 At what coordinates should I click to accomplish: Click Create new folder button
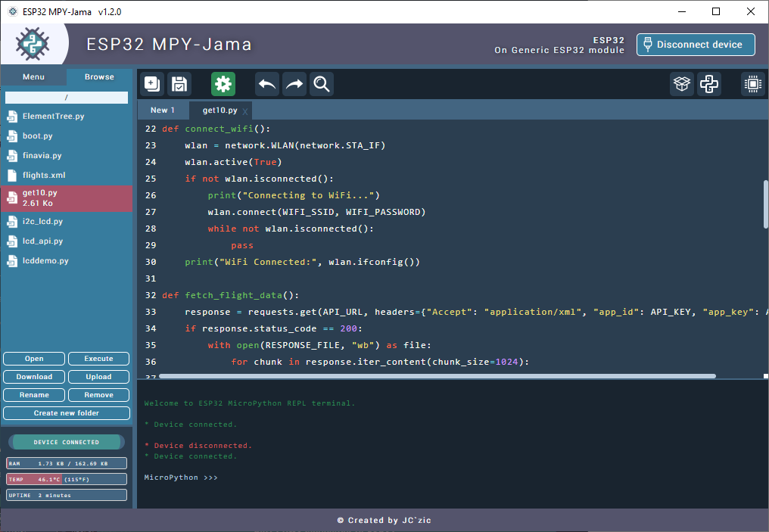point(66,413)
